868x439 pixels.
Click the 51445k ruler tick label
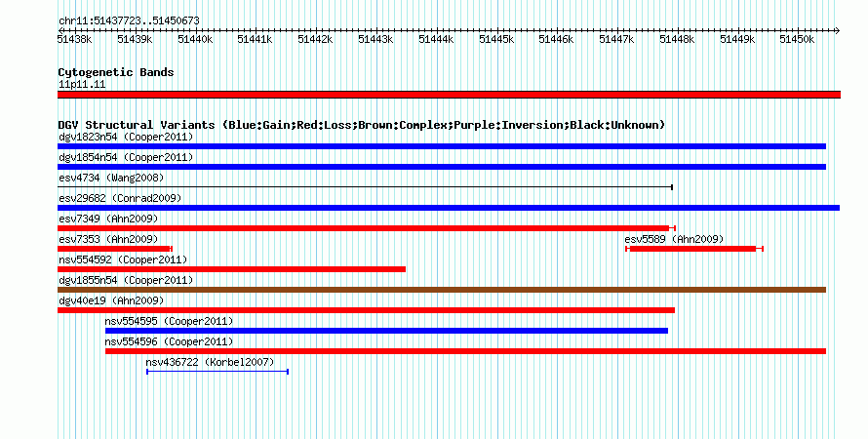tap(496, 39)
